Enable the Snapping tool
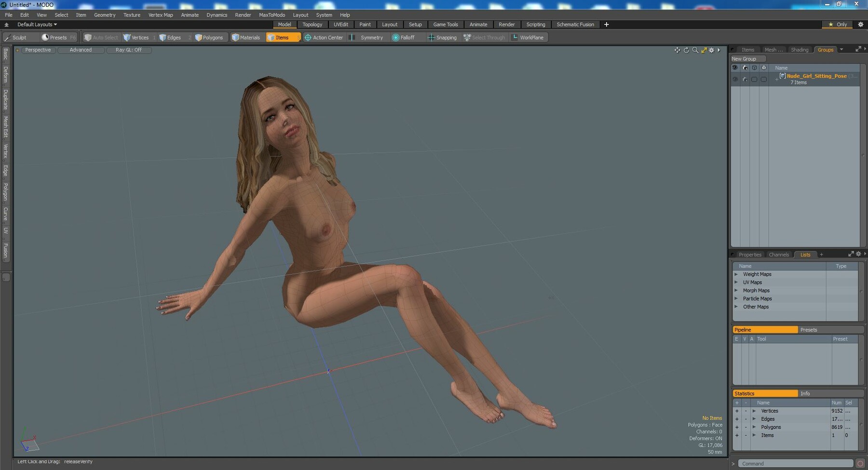Screen dimensions: 868x470 pos(442,38)
